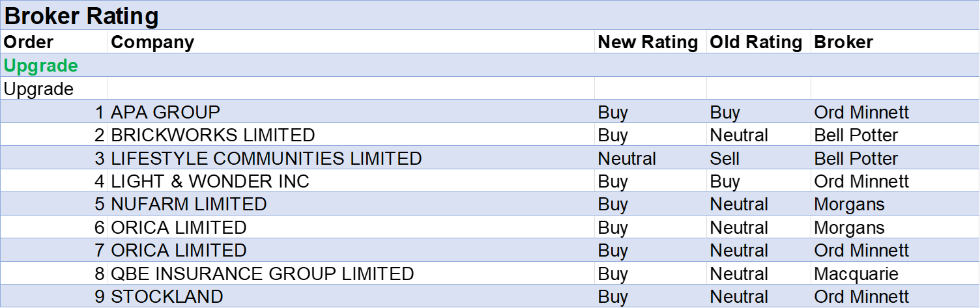Select the STOCKLAND company cell
This screenshot has height=308, width=980.
(x=167, y=296)
